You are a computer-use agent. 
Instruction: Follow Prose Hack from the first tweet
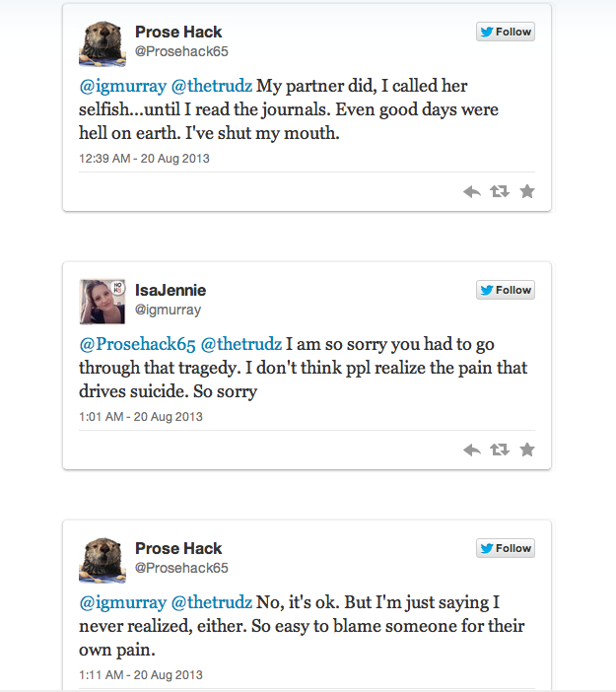pos(505,32)
